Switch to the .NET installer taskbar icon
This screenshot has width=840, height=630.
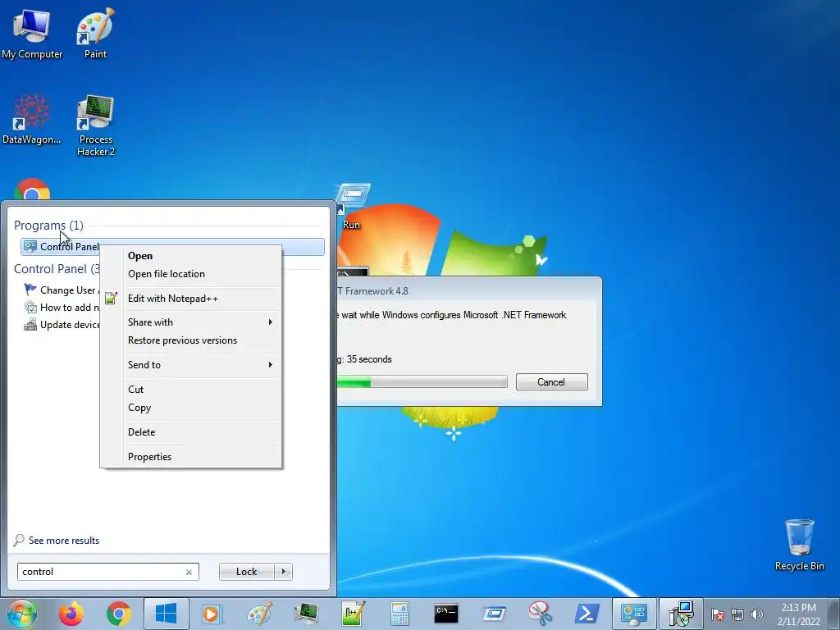681,614
